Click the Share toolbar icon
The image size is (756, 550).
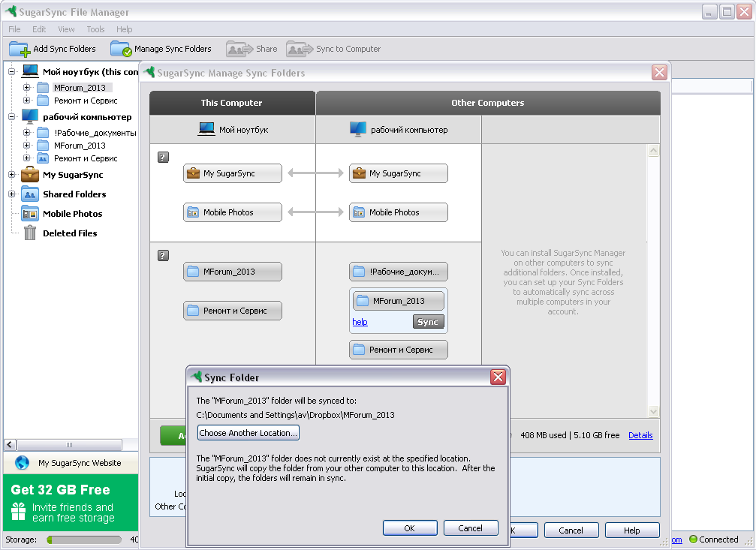pyautogui.click(x=239, y=50)
